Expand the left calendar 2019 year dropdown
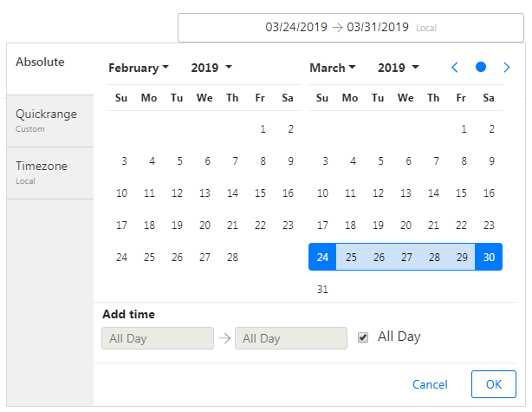532x412 pixels. 211,68
